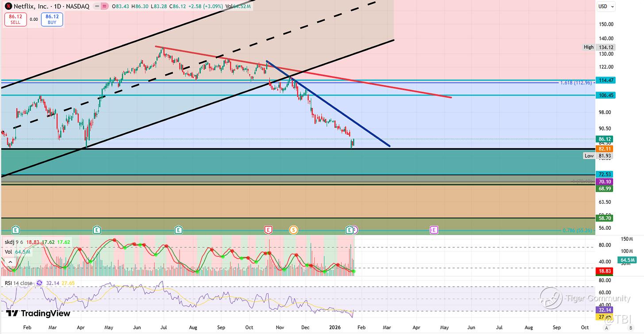The width and height of the screenshot is (644, 334).
Task: Click the purple 32.14 RSI axis tag
Action: (x=605, y=310)
